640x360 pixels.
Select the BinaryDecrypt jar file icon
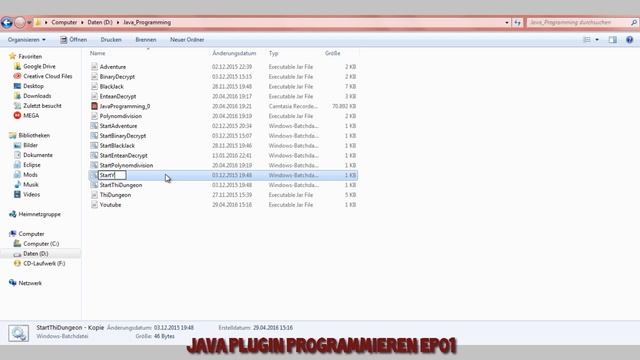click(94, 76)
